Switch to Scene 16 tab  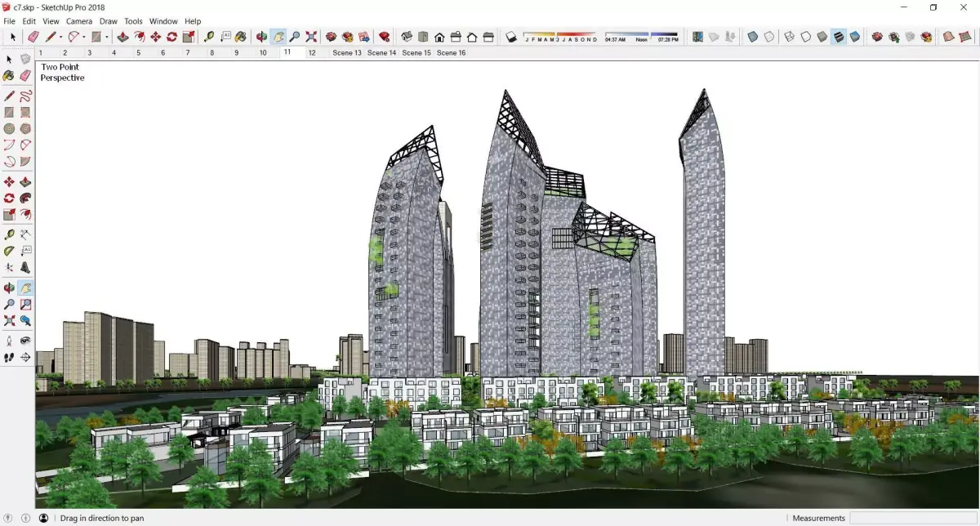[452, 52]
